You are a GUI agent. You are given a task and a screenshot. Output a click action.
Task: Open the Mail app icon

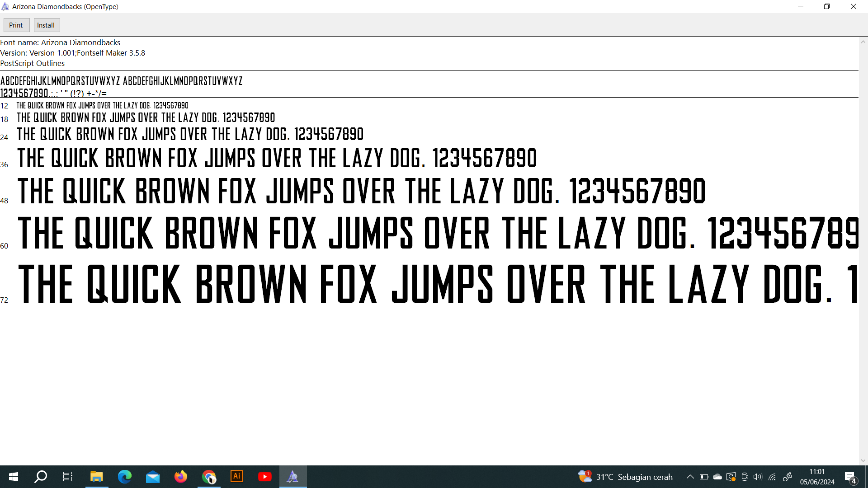[x=153, y=477]
